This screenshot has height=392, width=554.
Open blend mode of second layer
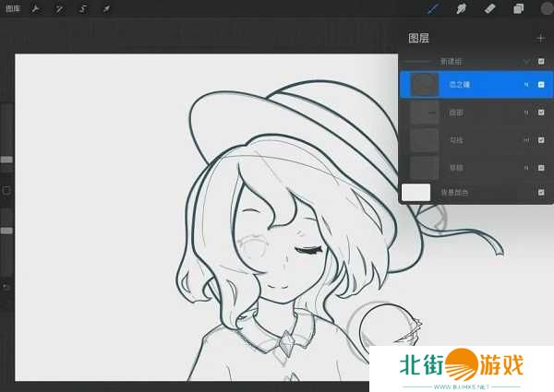click(526, 113)
